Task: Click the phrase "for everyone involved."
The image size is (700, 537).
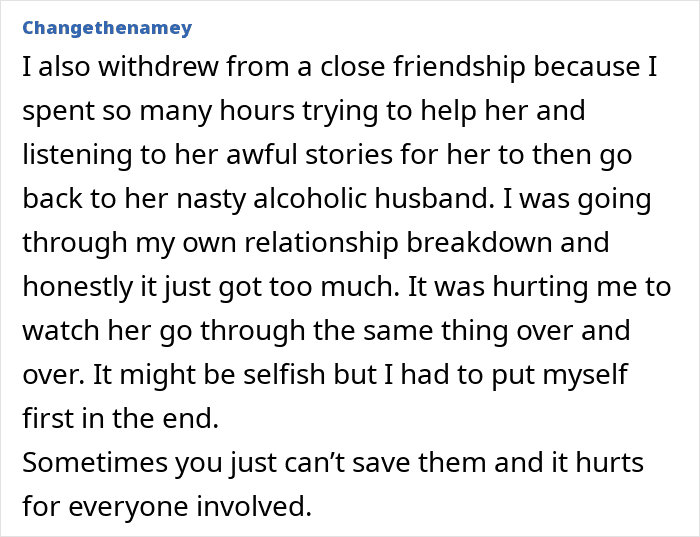Action: coord(167,506)
